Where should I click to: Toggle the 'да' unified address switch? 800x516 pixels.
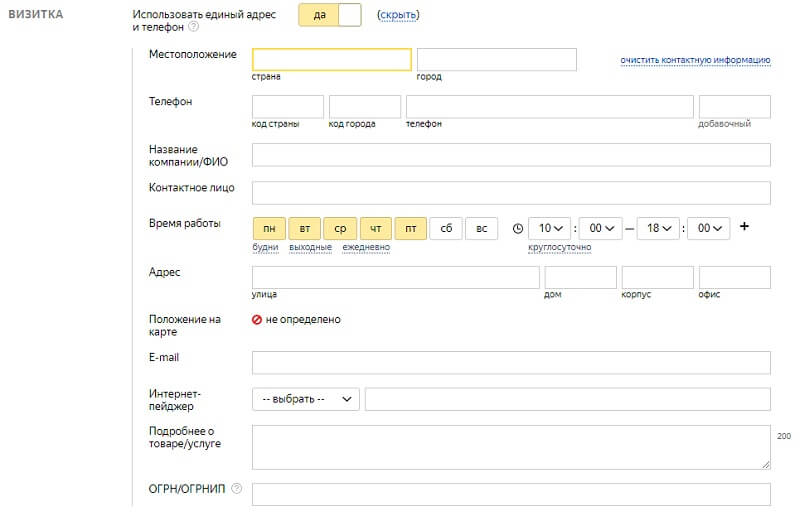click(333, 15)
